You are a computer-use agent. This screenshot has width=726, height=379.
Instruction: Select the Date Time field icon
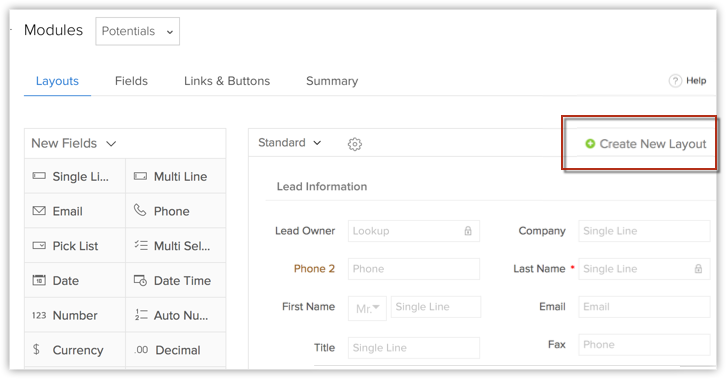pos(140,280)
